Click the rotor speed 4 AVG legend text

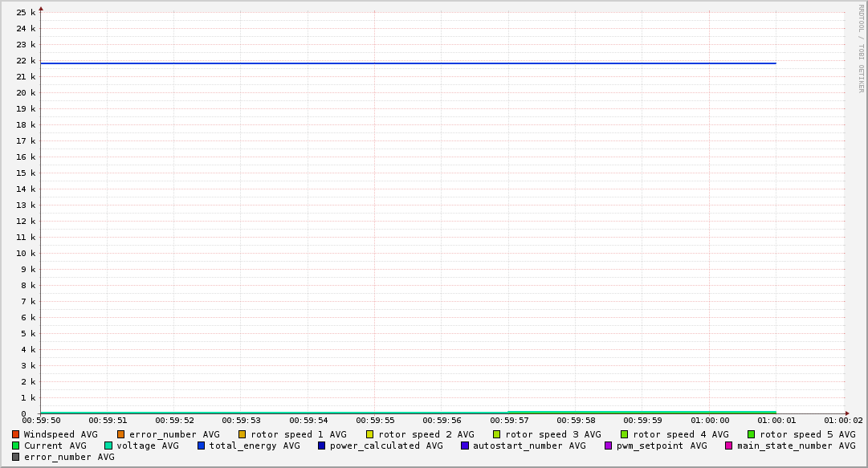[680, 434]
